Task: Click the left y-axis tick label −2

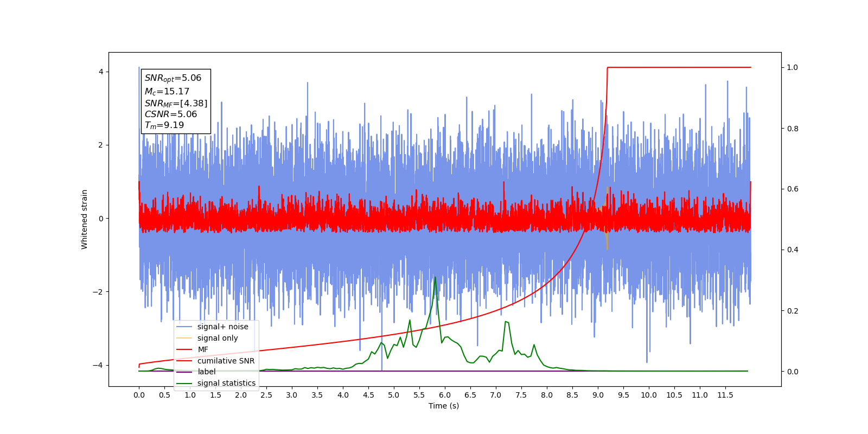Action: (x=98, y=292)
